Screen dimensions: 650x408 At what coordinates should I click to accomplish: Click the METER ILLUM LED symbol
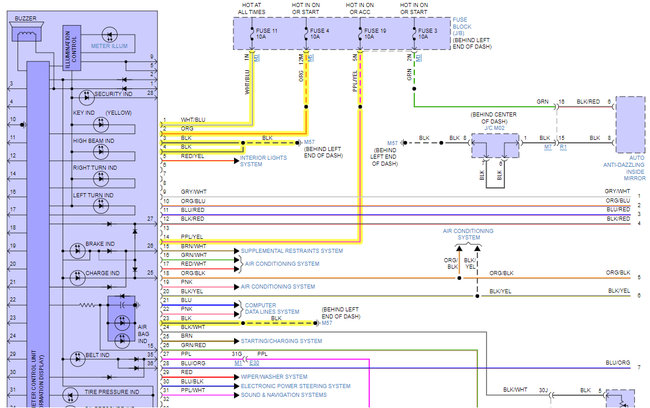pyautogui.click(x=110, y=35)
